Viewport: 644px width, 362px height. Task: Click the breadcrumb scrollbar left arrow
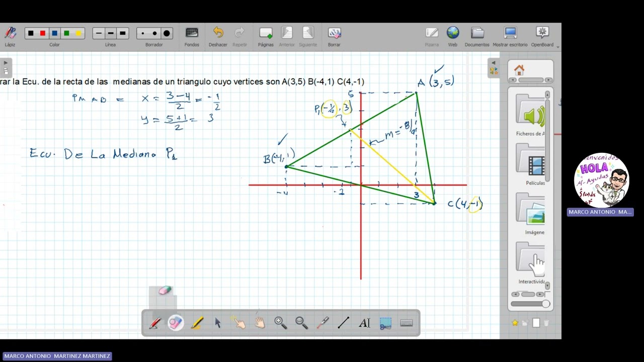pos(513,80)
